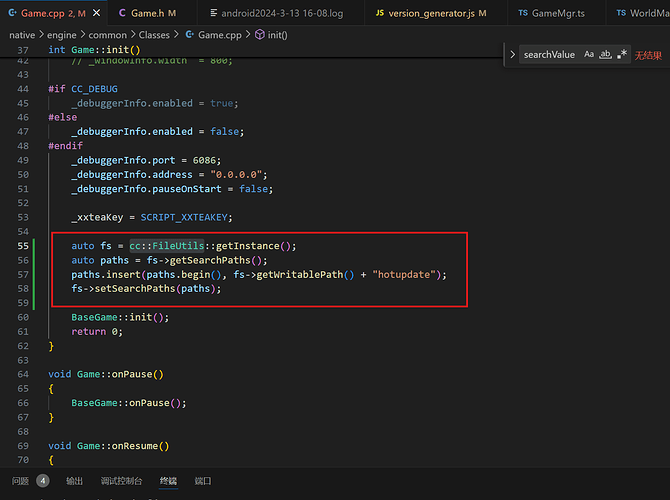Expand the replace field in find widget
670x500 pixels.
pos(512,55)
